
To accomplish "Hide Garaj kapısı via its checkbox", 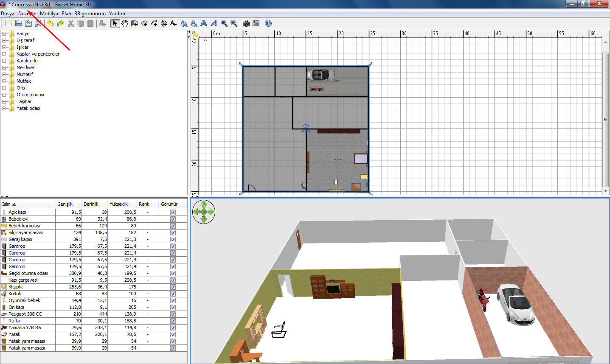I will click(173, 239).
